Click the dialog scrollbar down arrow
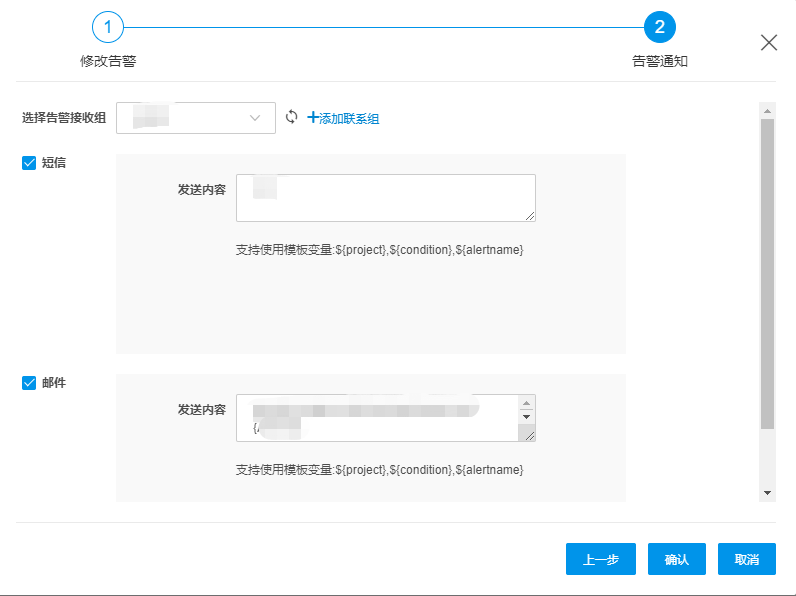This screenshot has width=796, height=596. (x=767, y=493)
